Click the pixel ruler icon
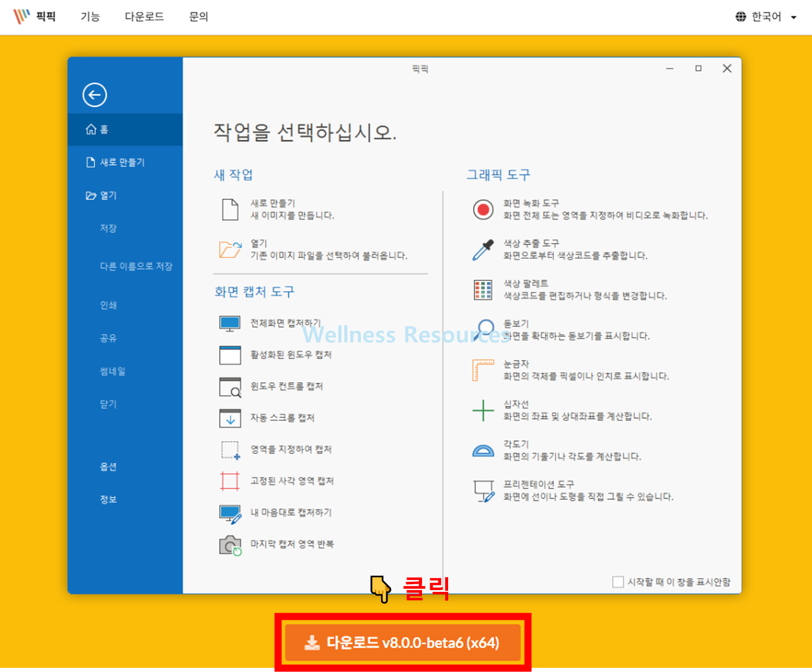 pos(483,370)
